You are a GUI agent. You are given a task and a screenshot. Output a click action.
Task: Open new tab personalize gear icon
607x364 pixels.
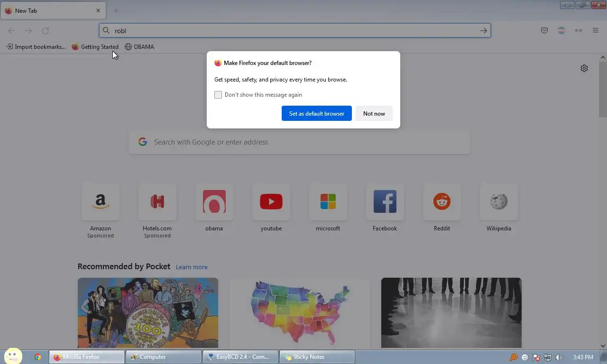(x=584, y=68)
